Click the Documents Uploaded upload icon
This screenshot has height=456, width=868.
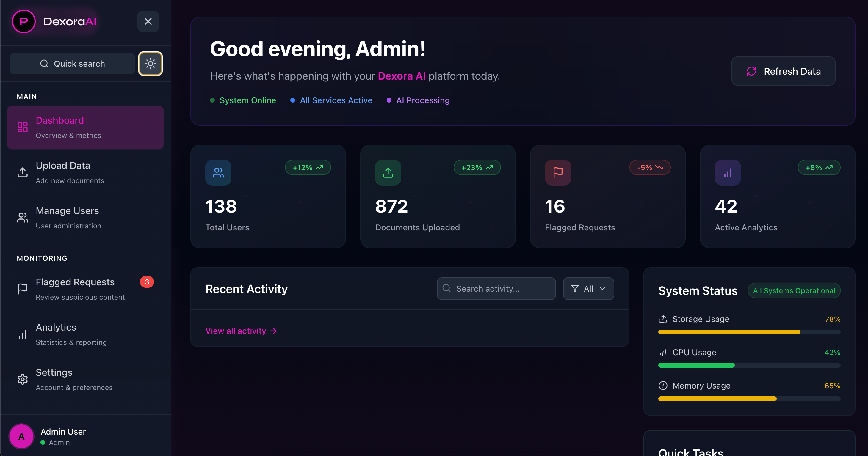[x=388, y=173]
